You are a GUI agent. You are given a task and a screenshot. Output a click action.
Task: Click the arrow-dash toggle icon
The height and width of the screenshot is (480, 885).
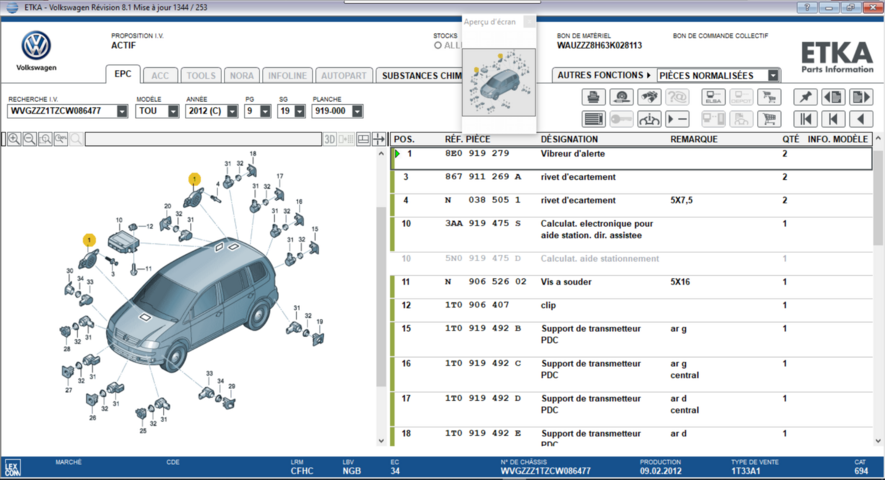(677, 119)
